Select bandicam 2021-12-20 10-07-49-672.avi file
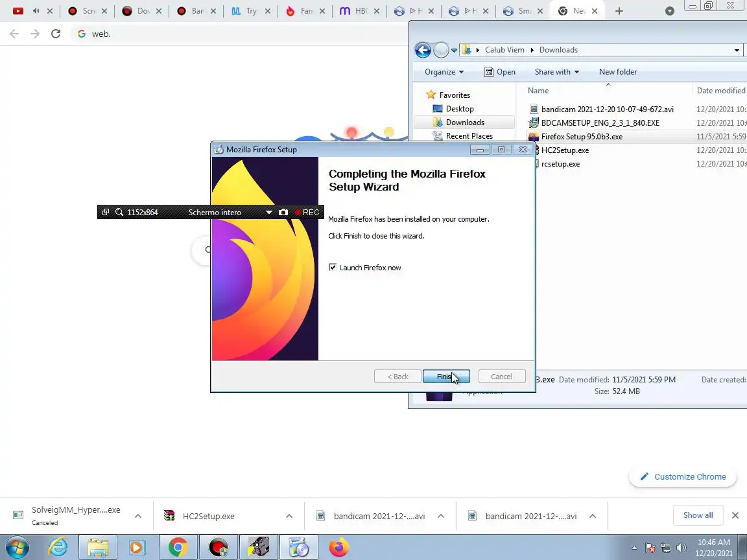The height and width of the screenshot is (560, 747). point(608,110)
